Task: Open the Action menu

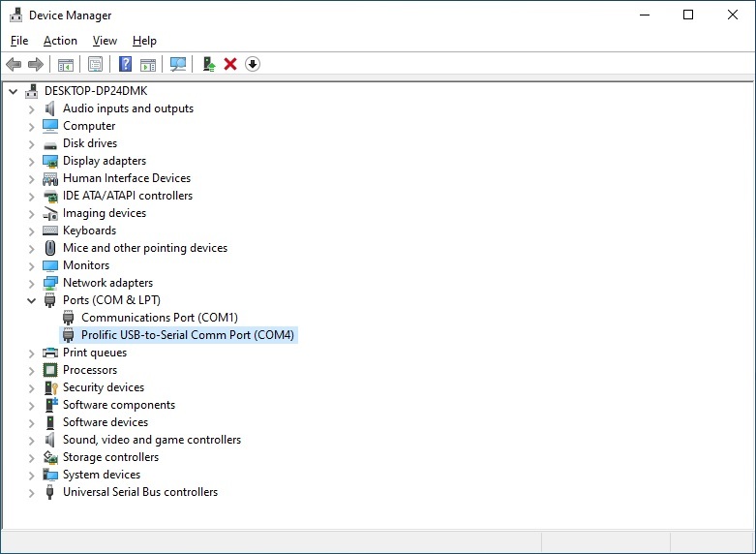Action: 60,41
